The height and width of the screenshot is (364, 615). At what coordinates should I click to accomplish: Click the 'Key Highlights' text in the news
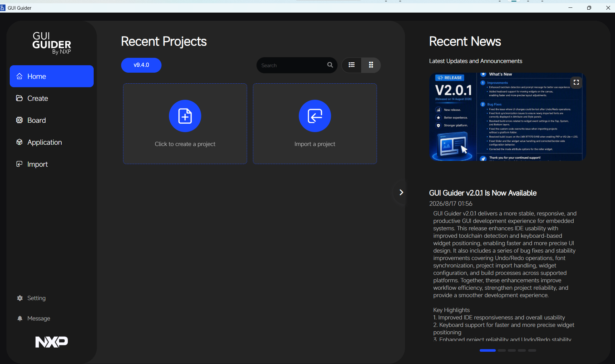(451, 310)
